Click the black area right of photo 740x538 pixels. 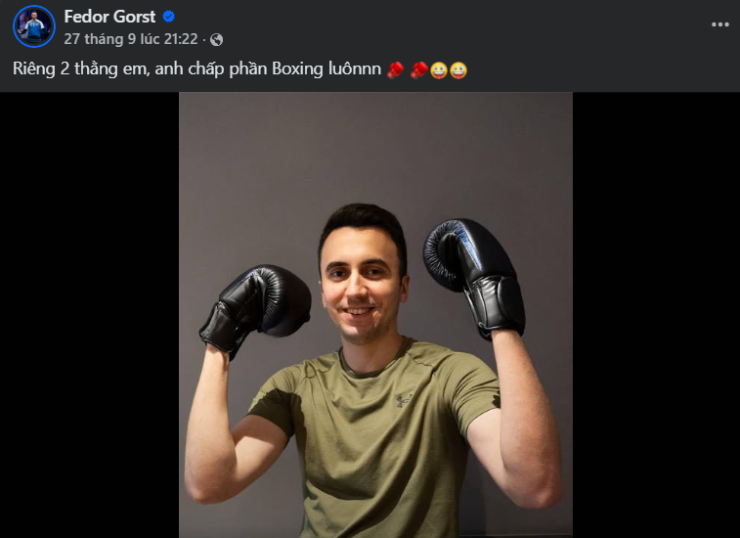(x=656, y=315)
